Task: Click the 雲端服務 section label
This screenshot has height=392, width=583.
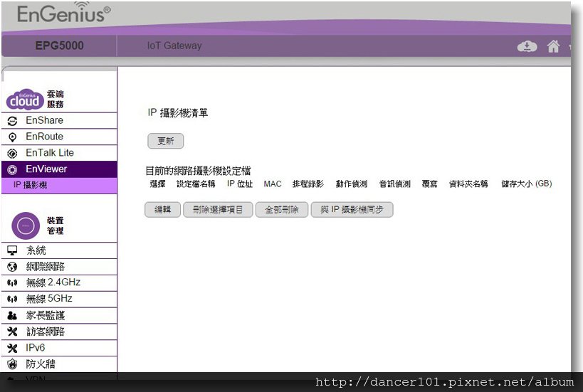Action: (55, 99)
